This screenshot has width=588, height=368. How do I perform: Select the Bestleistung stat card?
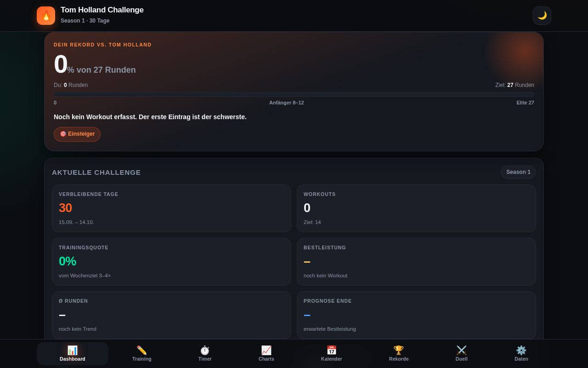pyautogui.click(x=416, y=262)
